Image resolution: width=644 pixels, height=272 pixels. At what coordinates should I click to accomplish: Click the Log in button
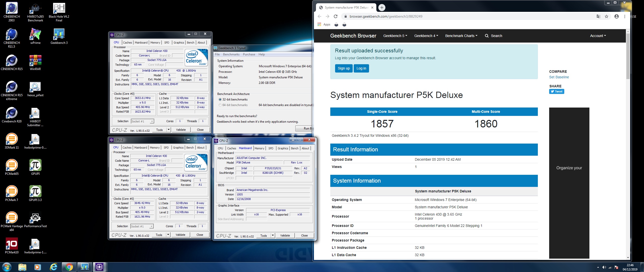click(361, 68)
